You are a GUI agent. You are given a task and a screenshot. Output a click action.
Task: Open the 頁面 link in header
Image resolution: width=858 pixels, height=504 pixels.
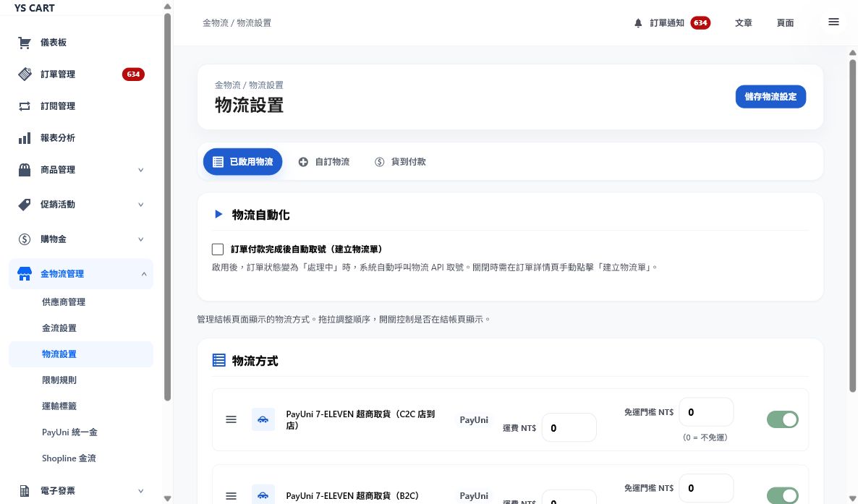coord(785,23)
